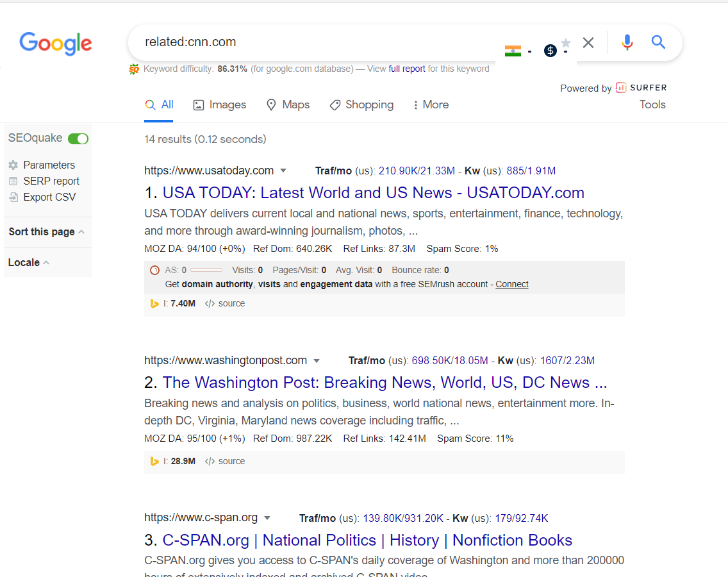Image resolution: width=728 pixels, height=577 pixels.
Task: Click the star icon in search bar
Action: (565, 43)
